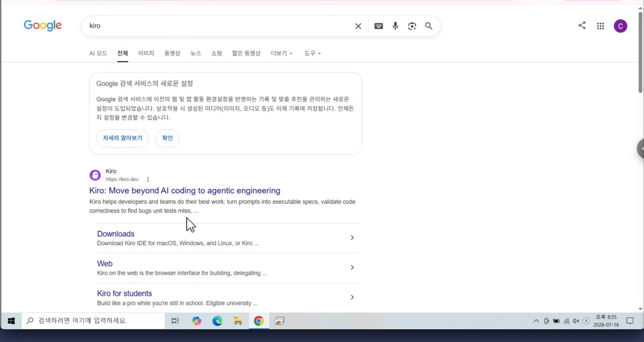The width and height of the screenshot is (644, 342).
Task: Open the last pinned taskbar app
Action: tap(280, 321)
